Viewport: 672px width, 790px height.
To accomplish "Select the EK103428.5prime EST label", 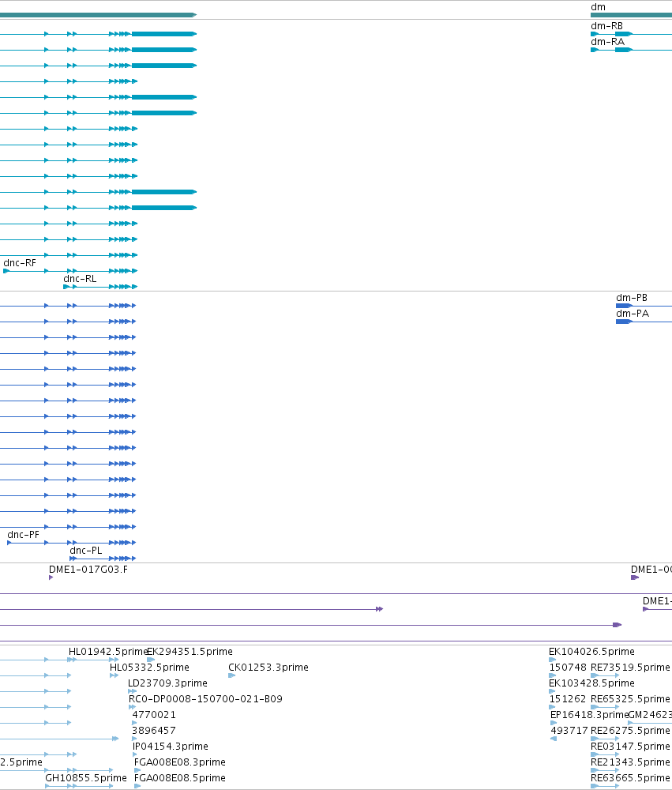I will tap(592, 683).
